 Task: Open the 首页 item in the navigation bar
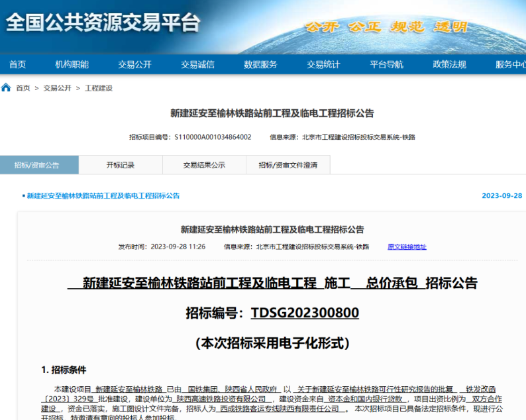tap(17, 64)
